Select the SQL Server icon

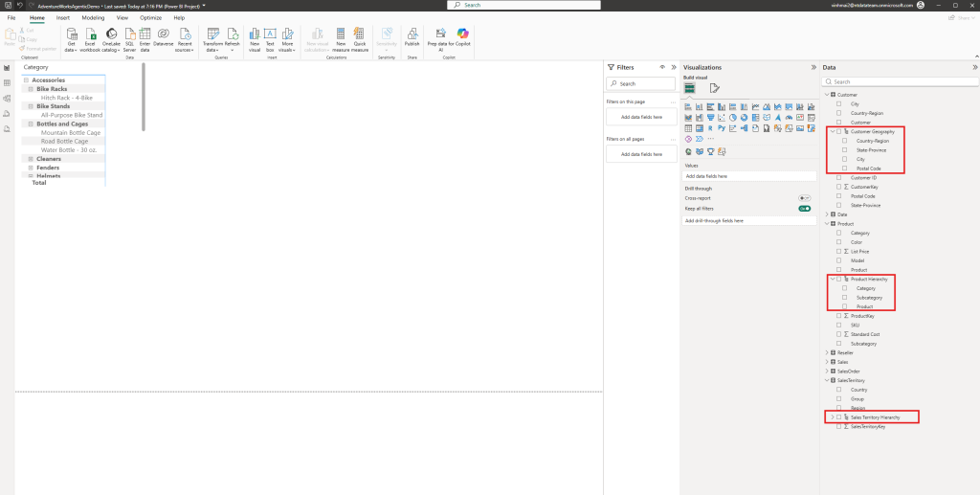point(129,34)
